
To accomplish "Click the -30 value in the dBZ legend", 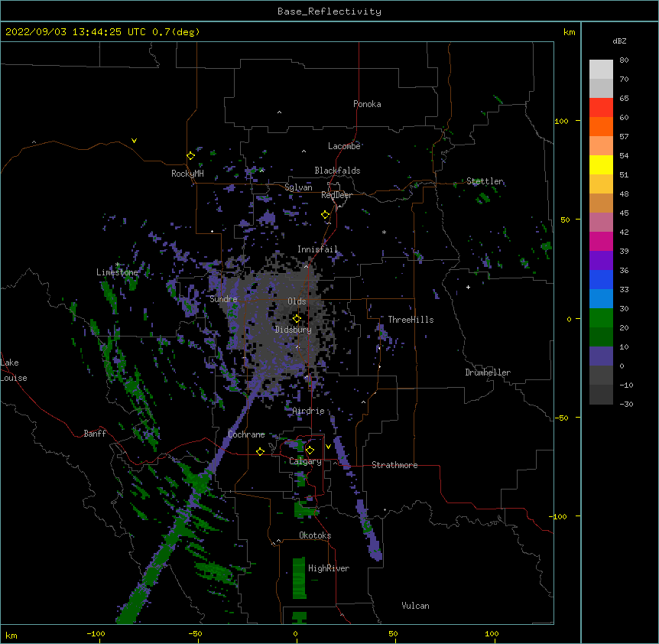I will pos(626,404).
